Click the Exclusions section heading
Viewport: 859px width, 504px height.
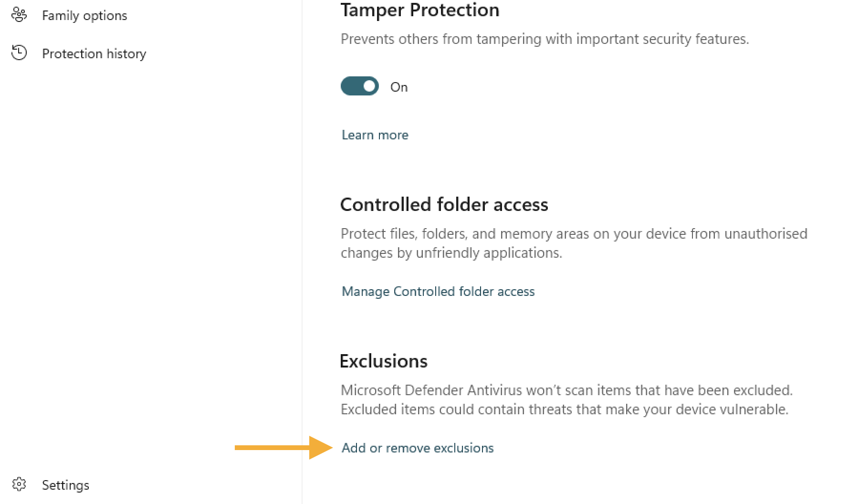coord(384,361)
